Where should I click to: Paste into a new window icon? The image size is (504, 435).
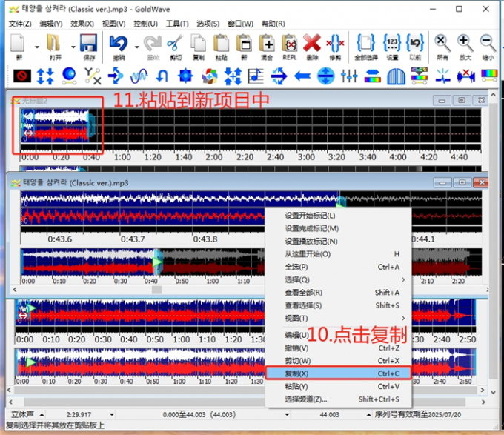coord(244,47)
